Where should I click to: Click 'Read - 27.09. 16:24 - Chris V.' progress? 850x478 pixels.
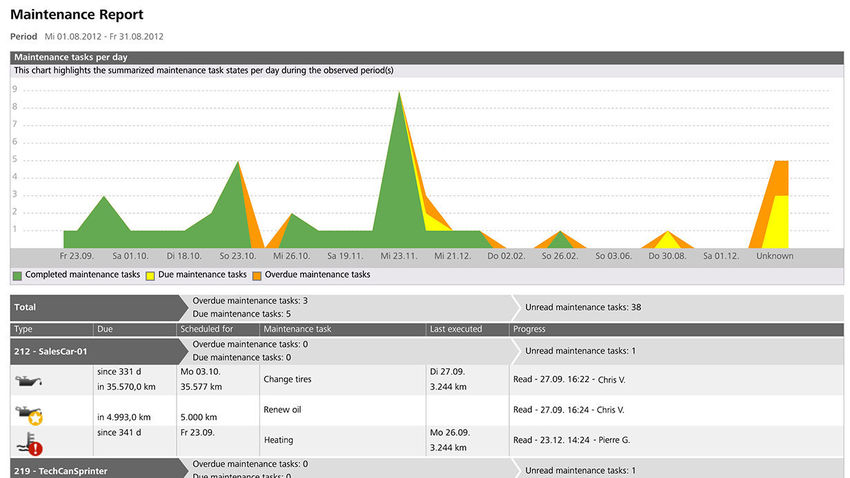point(569,410)
